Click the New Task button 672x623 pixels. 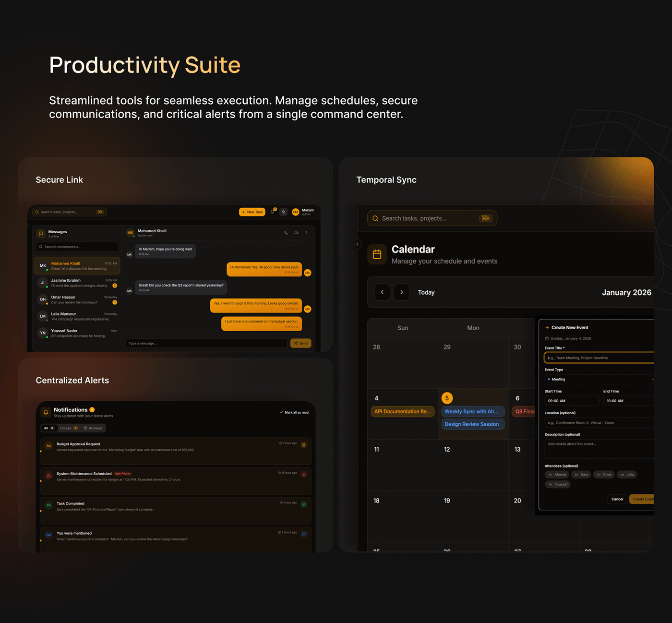[252, 212]
